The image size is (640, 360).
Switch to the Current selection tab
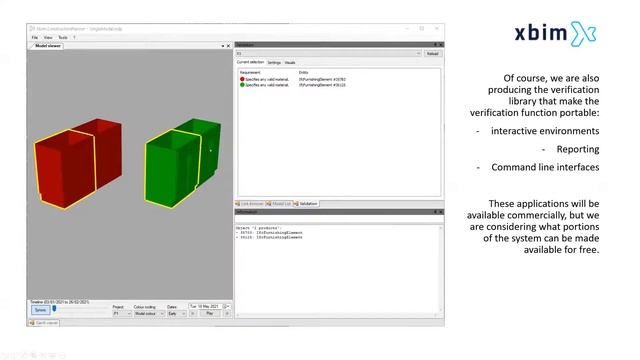coord(250,62)
